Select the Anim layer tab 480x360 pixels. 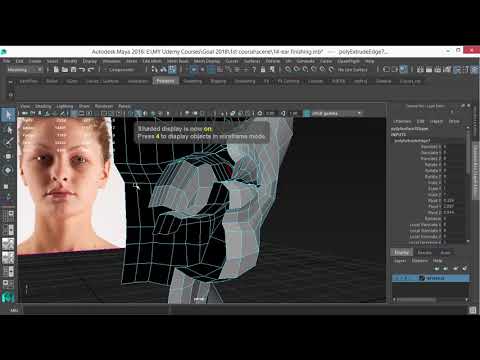[x=446, y=253]
